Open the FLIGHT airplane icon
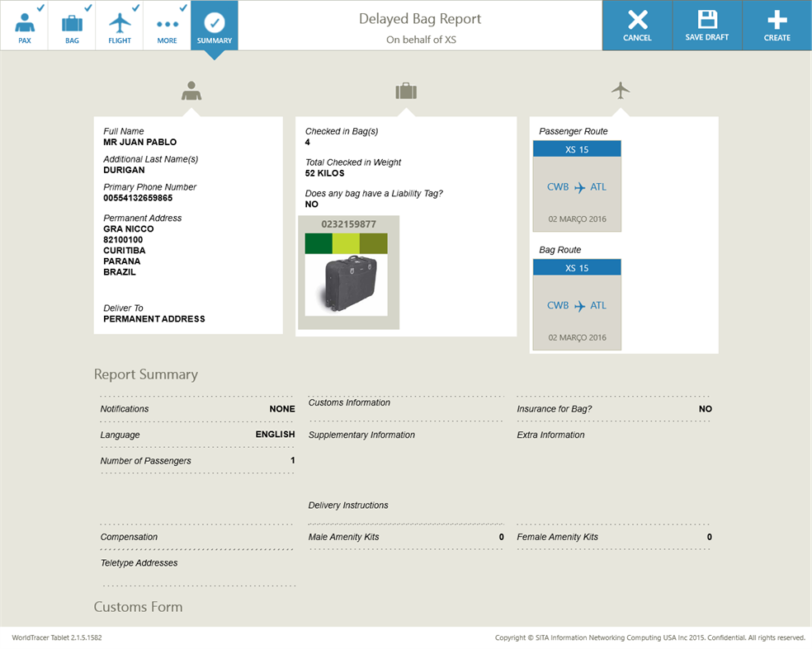The image size is (812, 649). coord(119,25)
